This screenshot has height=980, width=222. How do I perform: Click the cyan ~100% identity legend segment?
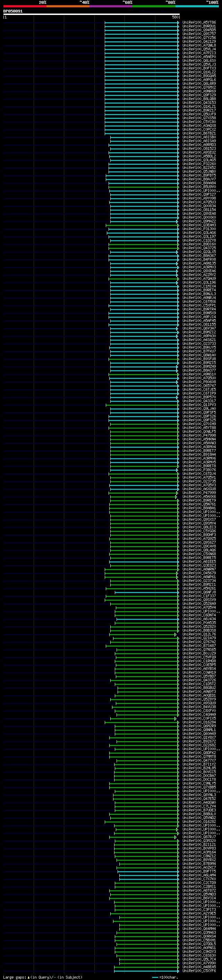click(x=197, y=6)
